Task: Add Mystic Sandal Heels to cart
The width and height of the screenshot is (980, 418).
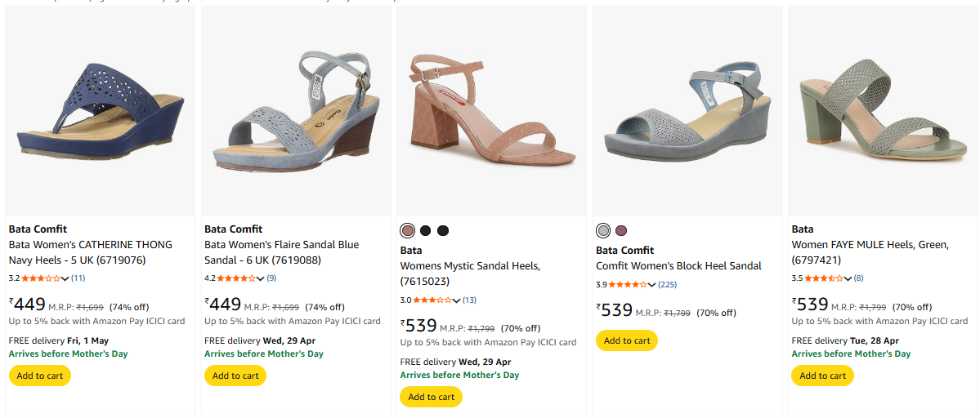Action: point(431,397)
